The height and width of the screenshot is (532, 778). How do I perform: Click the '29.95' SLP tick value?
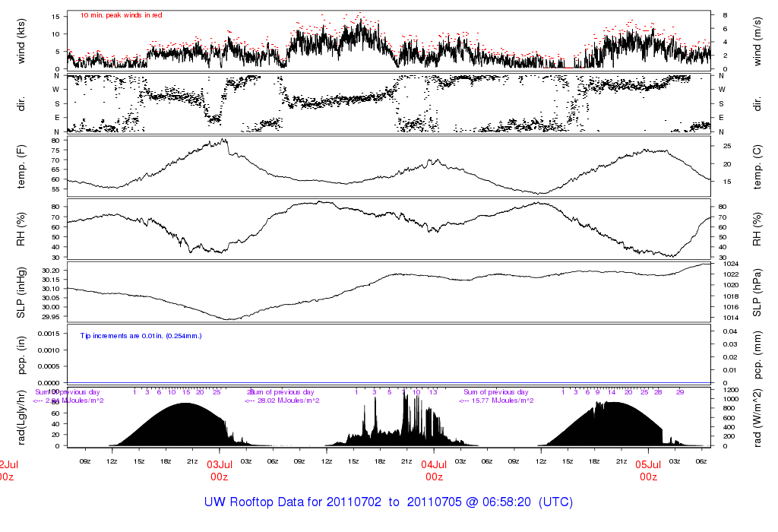(x=52, y=317)
